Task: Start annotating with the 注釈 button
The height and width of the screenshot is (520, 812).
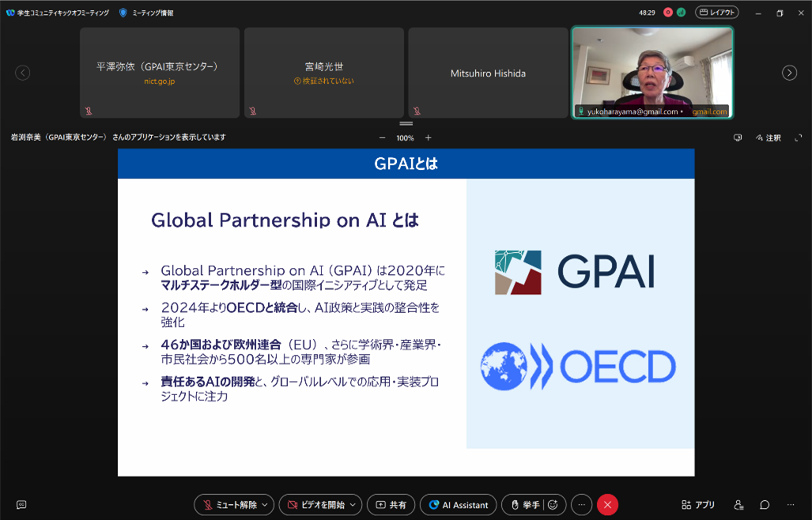Action: (x=769, y=138)
